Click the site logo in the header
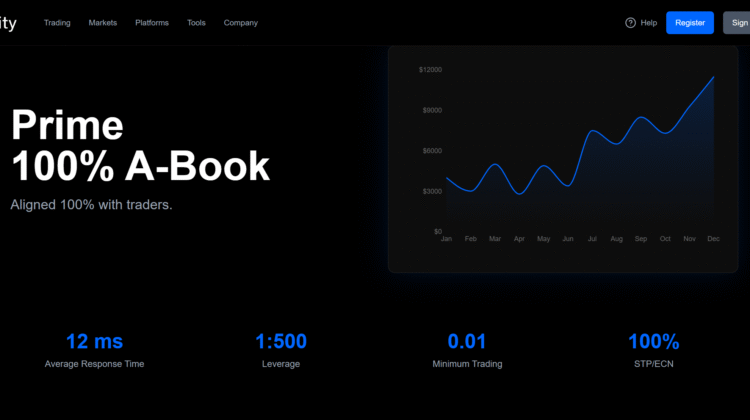The height and width of the screenshot is (420, 750). coord(8,22)
